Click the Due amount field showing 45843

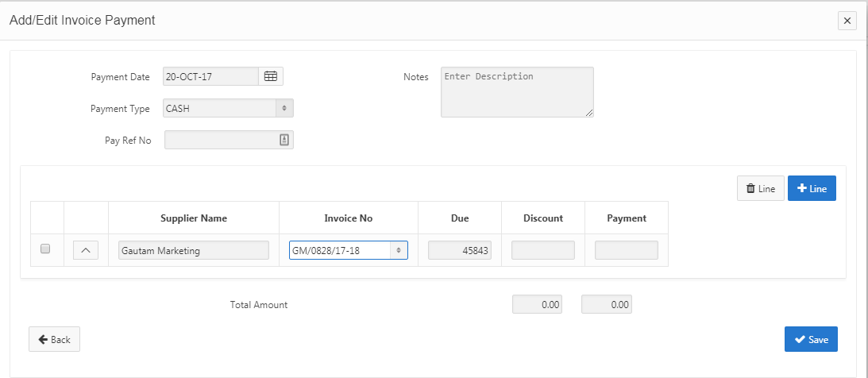pos(461,250)
